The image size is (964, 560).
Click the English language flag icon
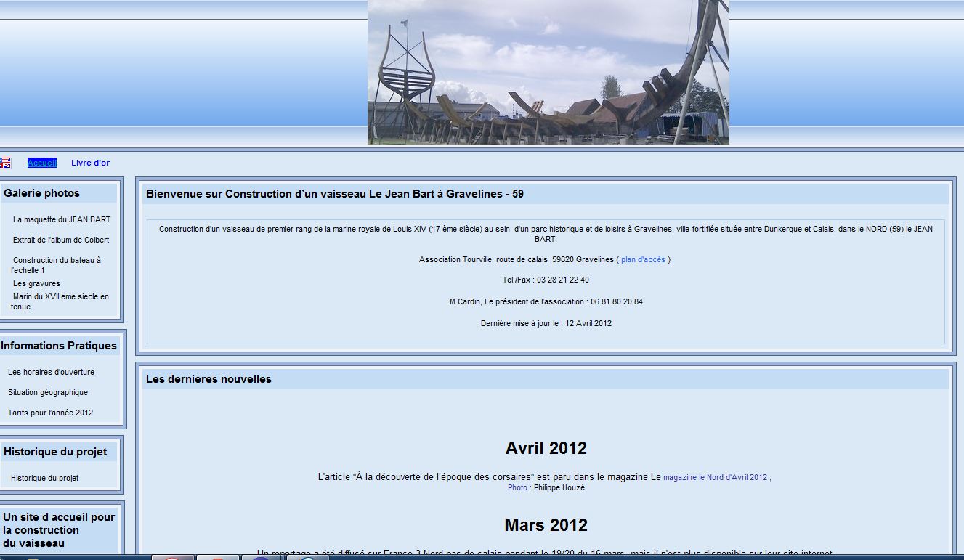(5, 163)
